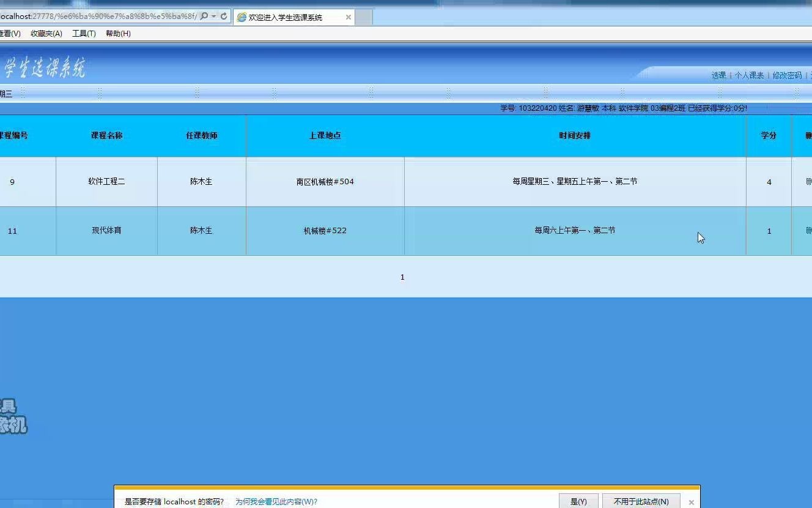The width and height of the screenshot is (812, 508).
Task: Click 陈木生 in the 现代体育 row
Action: point(201,231)
